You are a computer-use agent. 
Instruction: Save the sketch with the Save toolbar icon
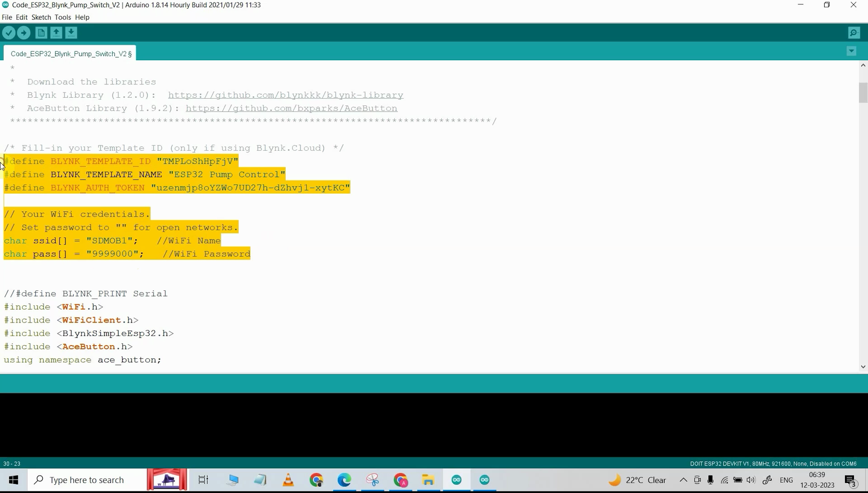(x=71, y=32)
